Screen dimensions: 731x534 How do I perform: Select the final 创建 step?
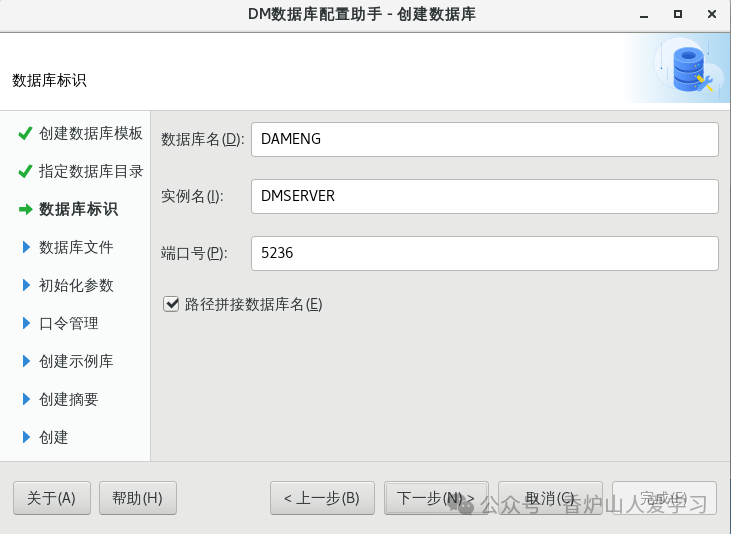click(x=54, y=437)
